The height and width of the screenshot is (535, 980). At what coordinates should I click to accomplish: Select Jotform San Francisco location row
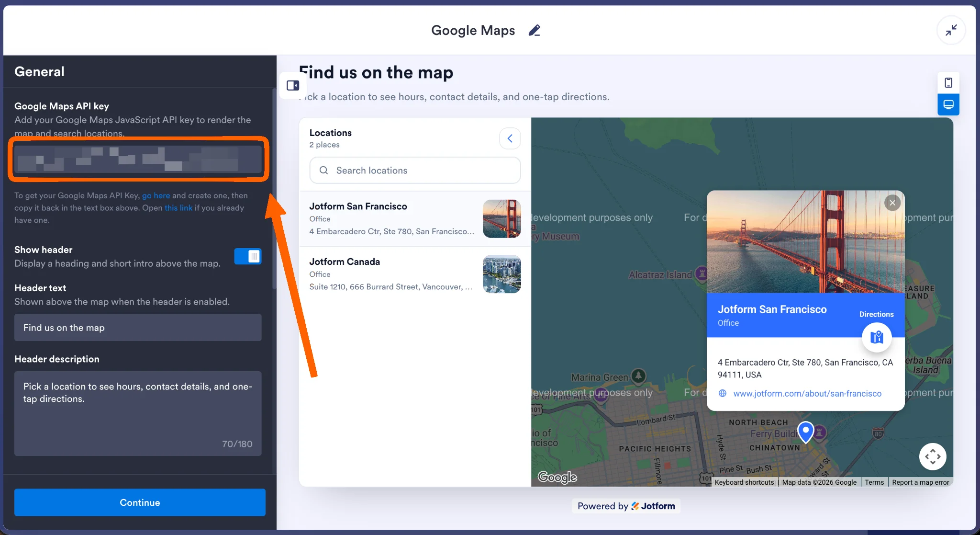pyautogui.click(x=415, y=219)
